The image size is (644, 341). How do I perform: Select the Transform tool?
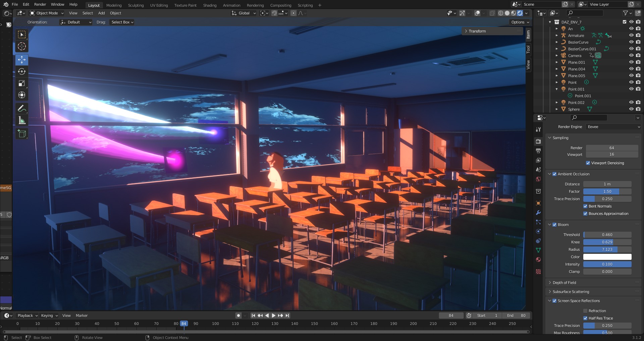click(22, 95)
